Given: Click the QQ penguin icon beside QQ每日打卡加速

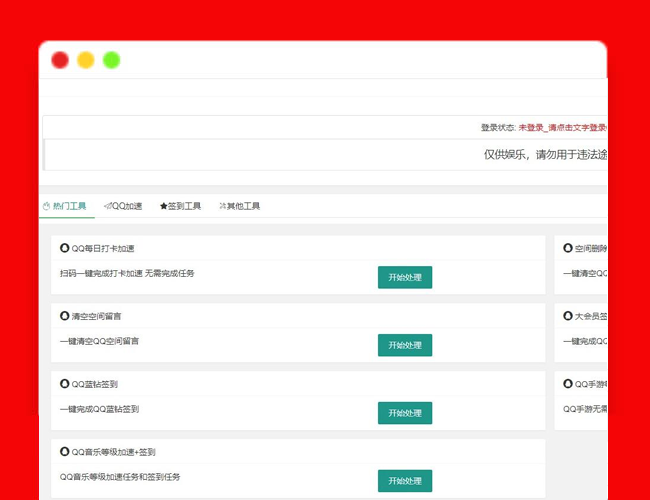Looking at the screenshot, I should point(64,248).
